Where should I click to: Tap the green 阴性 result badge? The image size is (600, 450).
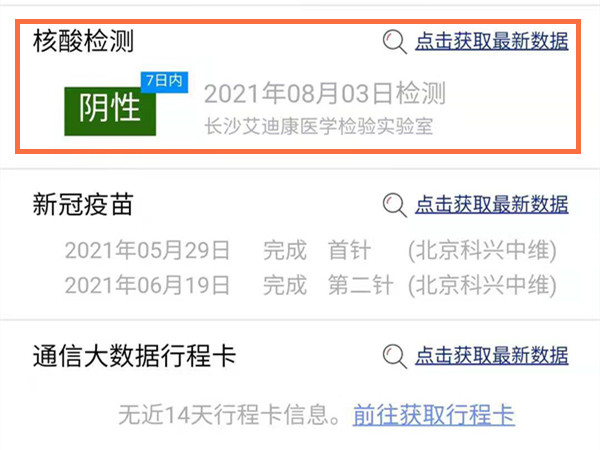[x=110, y=111]
